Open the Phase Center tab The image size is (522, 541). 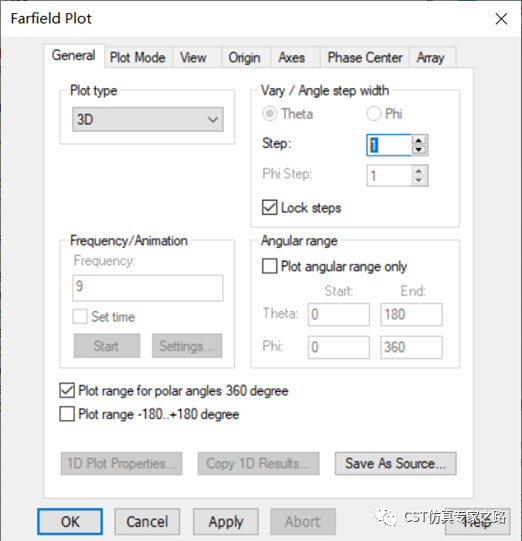click(x=365, y=58)
